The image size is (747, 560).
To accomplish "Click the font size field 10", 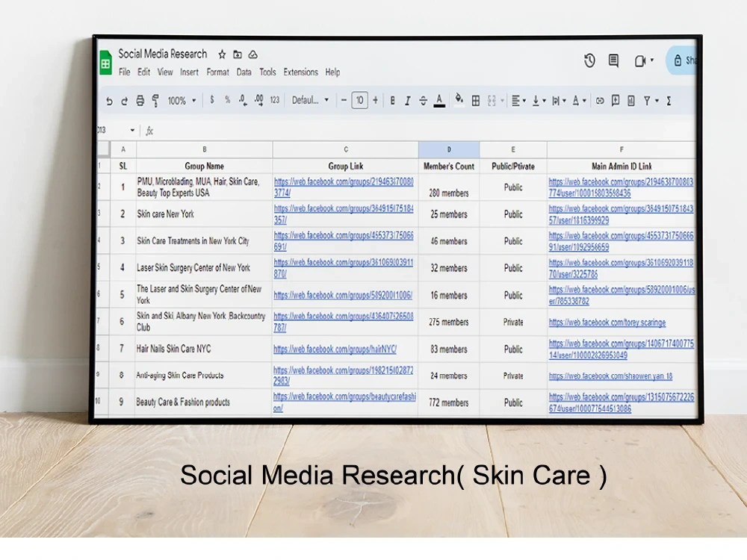I will pos(360,100).
